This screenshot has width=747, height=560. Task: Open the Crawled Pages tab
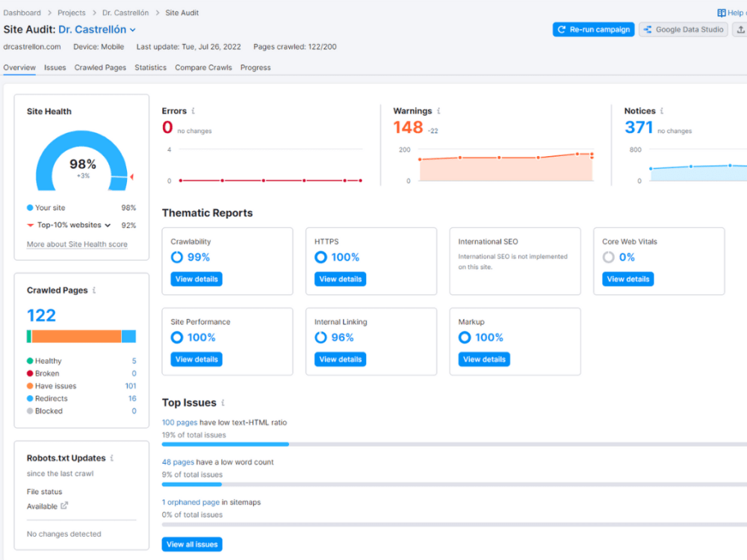pos(100,68)
